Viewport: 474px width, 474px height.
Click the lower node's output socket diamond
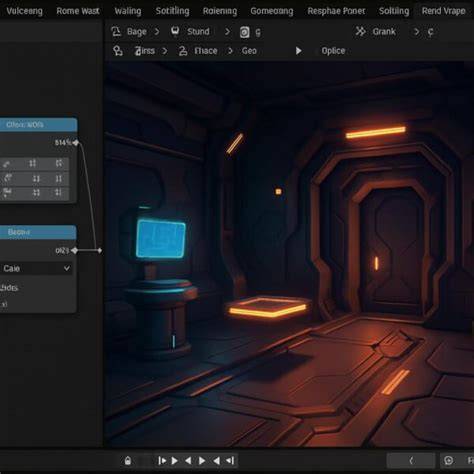click(74, 250)
